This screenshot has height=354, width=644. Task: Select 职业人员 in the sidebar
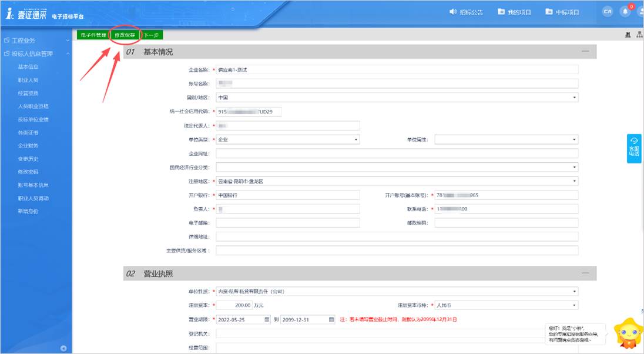[x=28, y=80]
